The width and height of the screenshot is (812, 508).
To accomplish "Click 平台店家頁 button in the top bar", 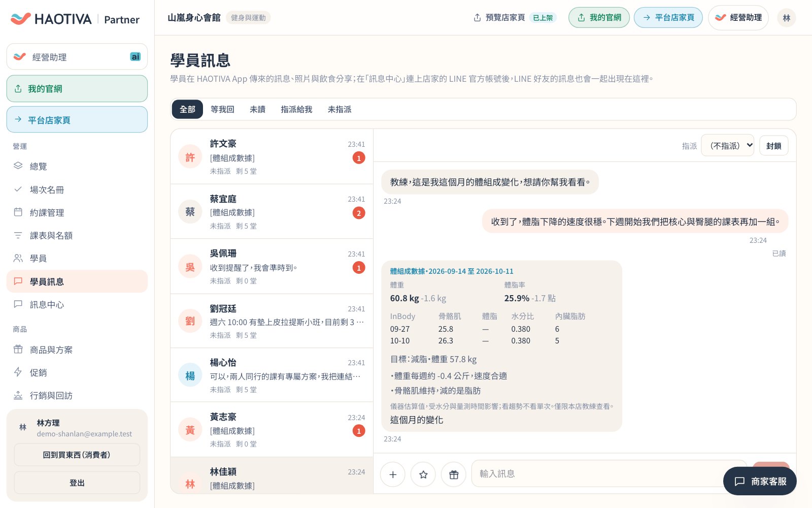I will pyautogui.click(x=668, y=18).
